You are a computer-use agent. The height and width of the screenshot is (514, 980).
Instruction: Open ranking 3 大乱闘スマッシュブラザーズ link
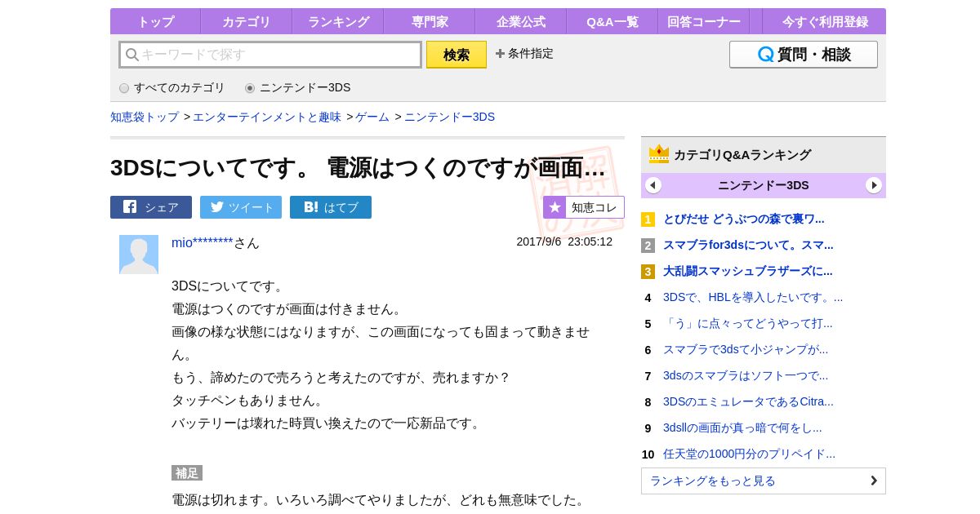[748, 271]
